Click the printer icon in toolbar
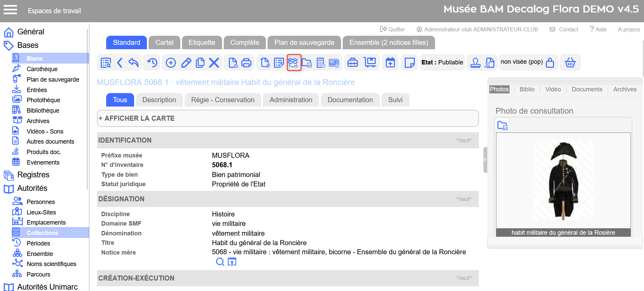The image size is (644, 291). click(x=246, y=63)
